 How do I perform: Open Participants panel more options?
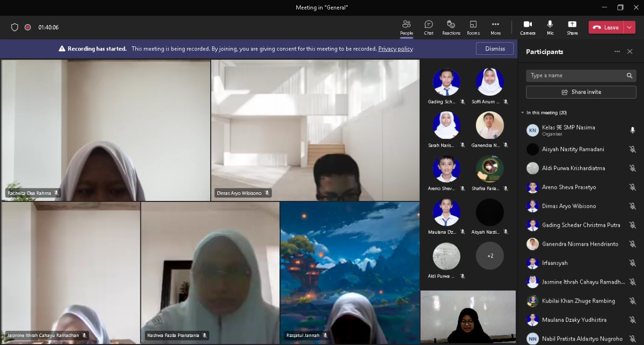point(617,51)
